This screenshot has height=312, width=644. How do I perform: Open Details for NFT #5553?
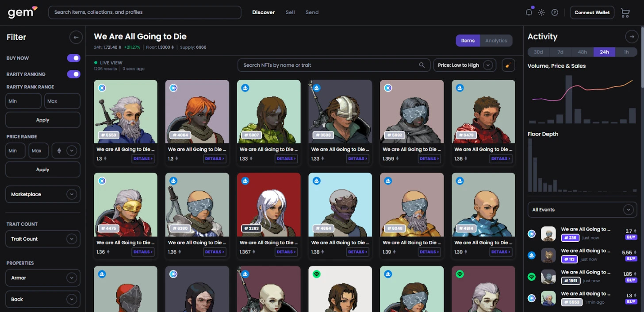point(143,158)
